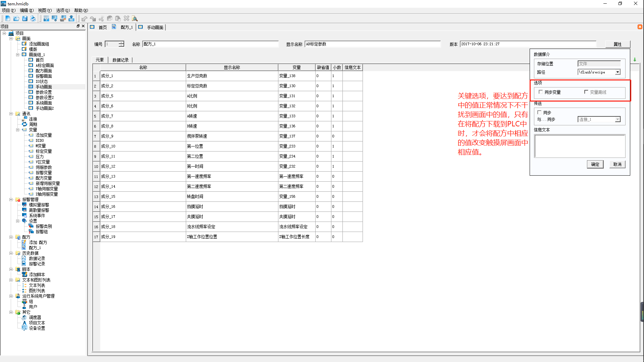644x362 pixels.
Task: Click the Delete X toolbar icon
Action: [126, 18]
